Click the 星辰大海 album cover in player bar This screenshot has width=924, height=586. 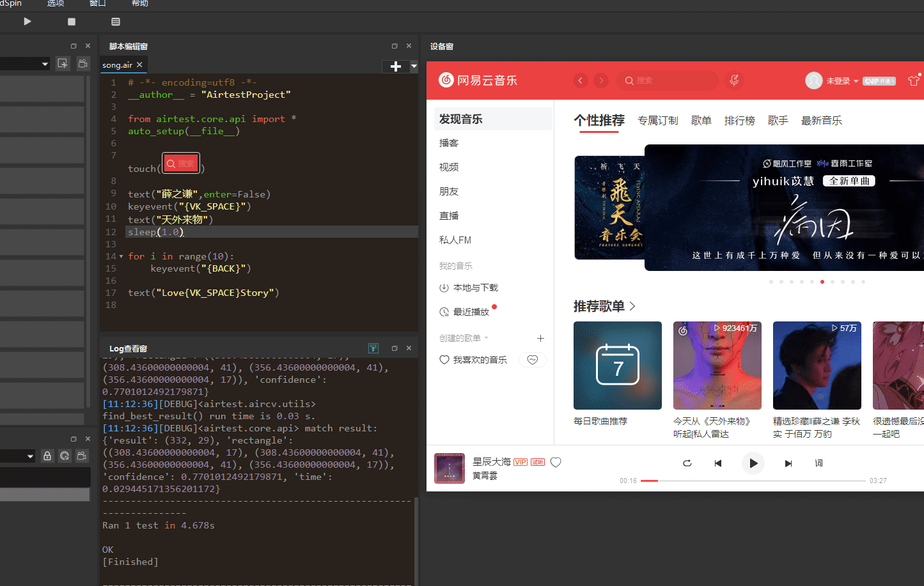450,468
